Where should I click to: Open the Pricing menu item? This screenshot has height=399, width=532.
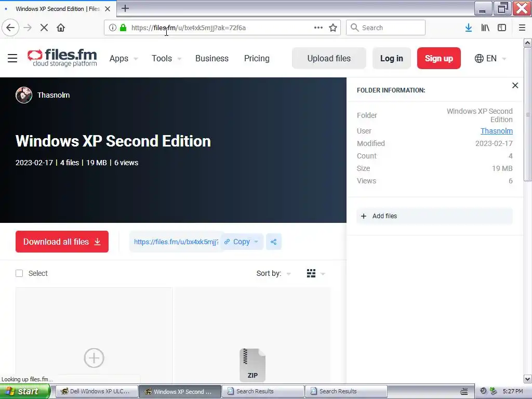point(257,58)
